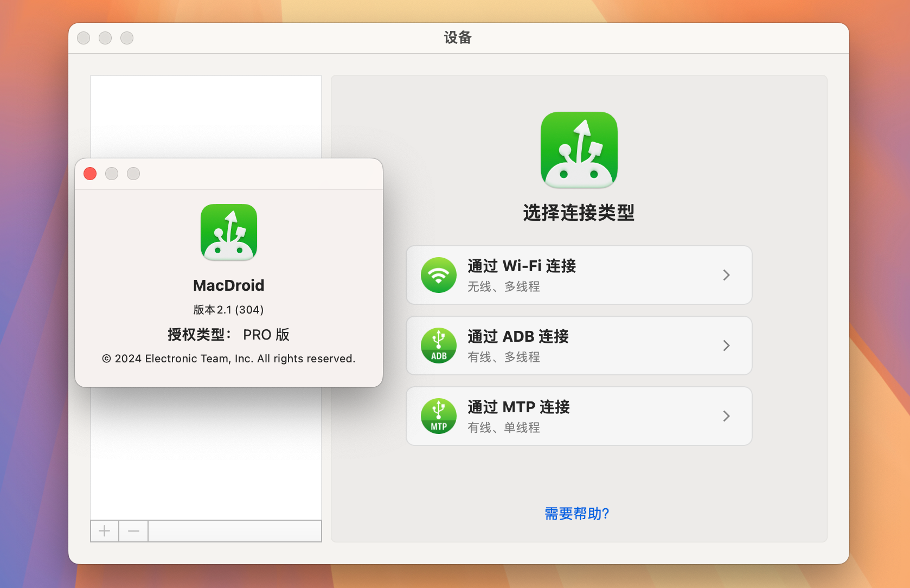The height and width of the screenshot is (588, 910).
Task: Click the large MacDroid logo above 选择连接类型
Action: coord(579,150)
